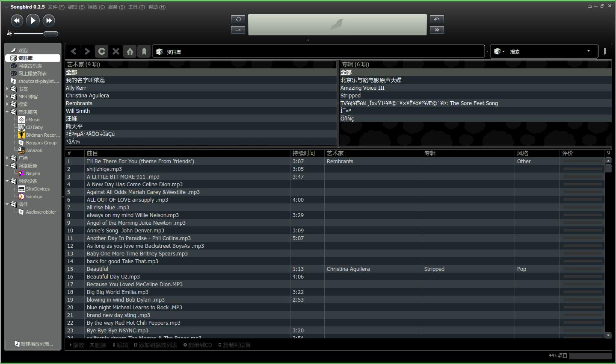This screenshot has height=364, width=616.
Task: Select 资料库 library in sidebar
Action: [x=33, y=58]
